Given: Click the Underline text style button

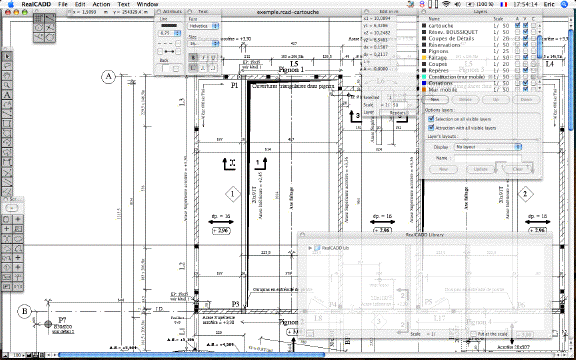Looking at the screenshot, I should click(x=213, y=57).
